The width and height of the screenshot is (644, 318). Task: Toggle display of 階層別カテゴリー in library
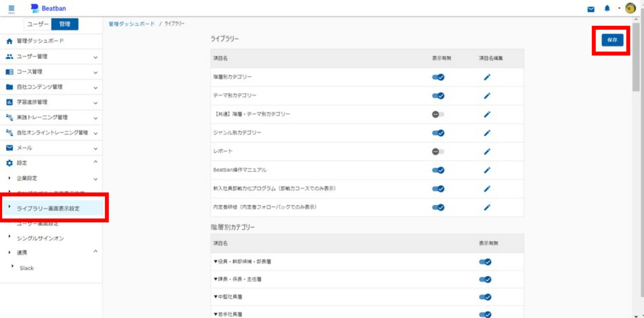click(x=438, y=77)
